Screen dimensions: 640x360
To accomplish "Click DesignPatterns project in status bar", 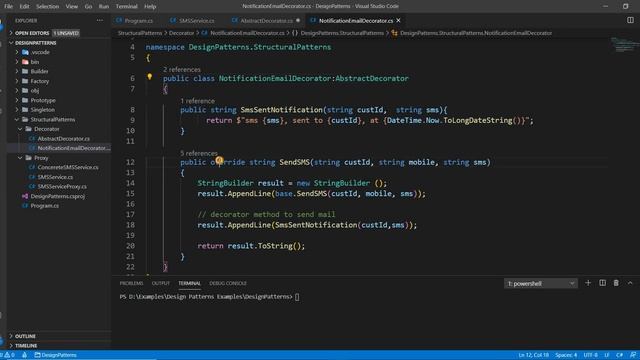I will coord(56,355).
